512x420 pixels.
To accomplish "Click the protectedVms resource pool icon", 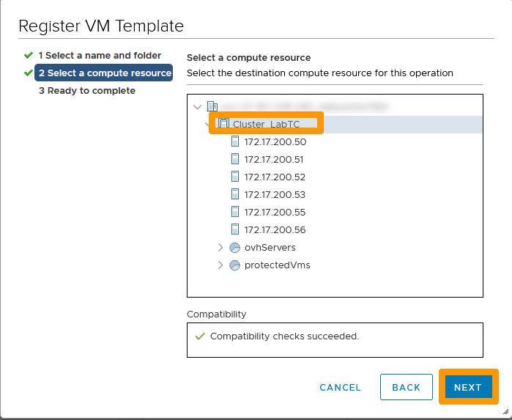I will (x=235, y=265).
